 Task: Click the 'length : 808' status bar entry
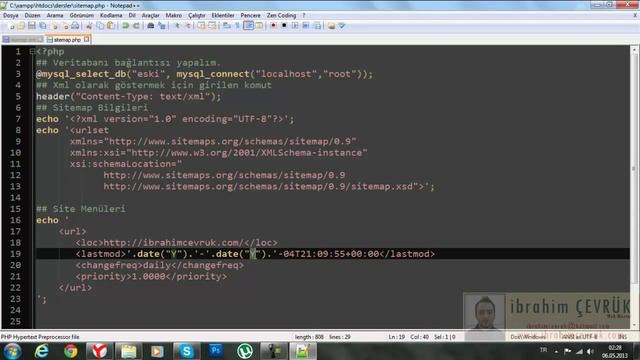tap(309, 337)
